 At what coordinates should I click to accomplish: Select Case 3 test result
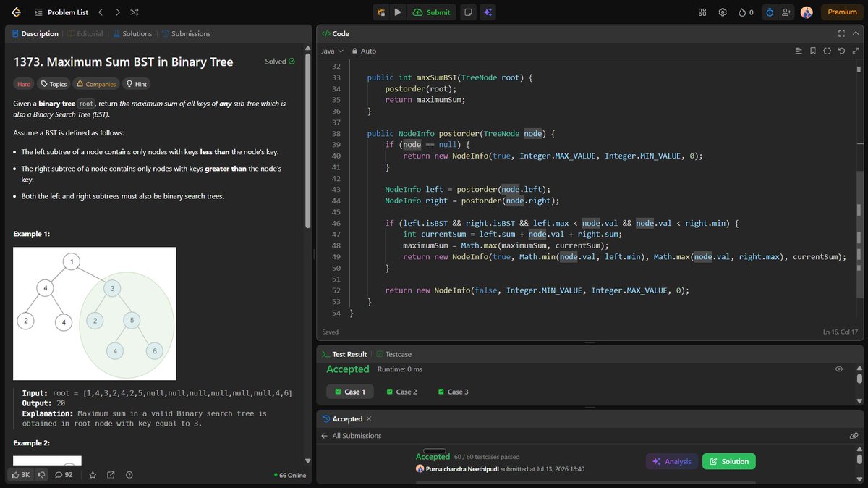point(454,392)
